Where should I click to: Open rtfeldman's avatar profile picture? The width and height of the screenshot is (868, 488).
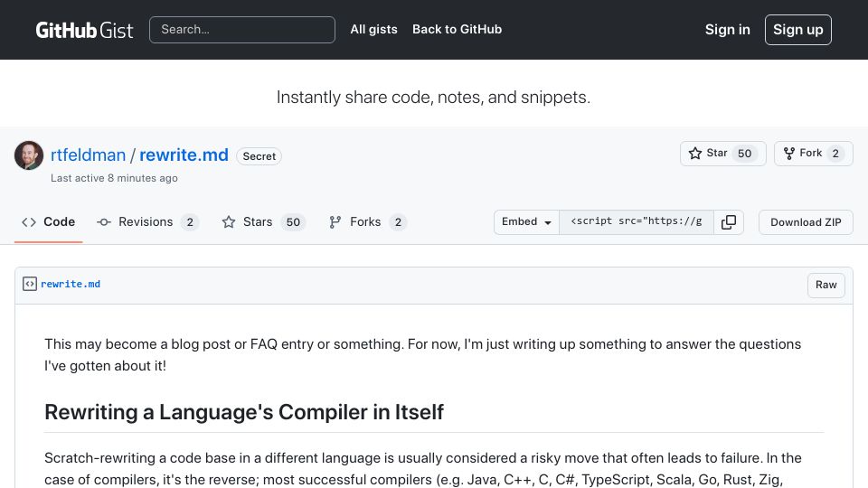pyautogui.click(x=29, y=155)
